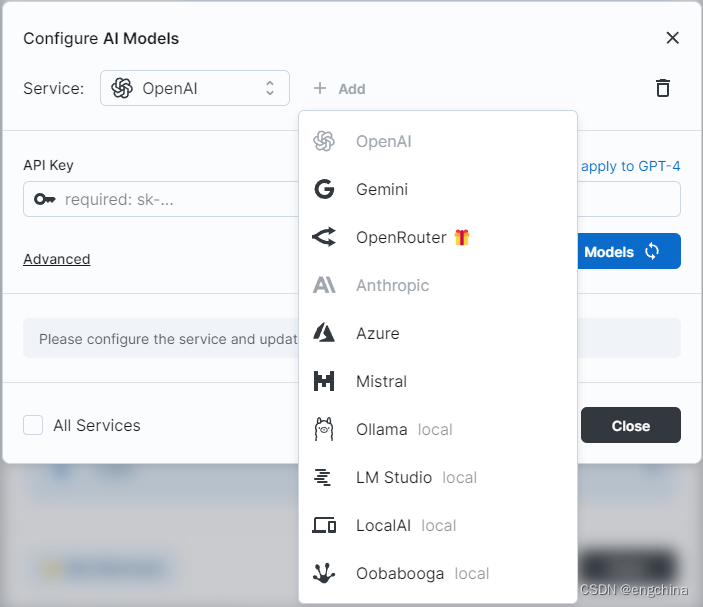
Task: Select LM Studio local service
Action: (x=438, y=477)
